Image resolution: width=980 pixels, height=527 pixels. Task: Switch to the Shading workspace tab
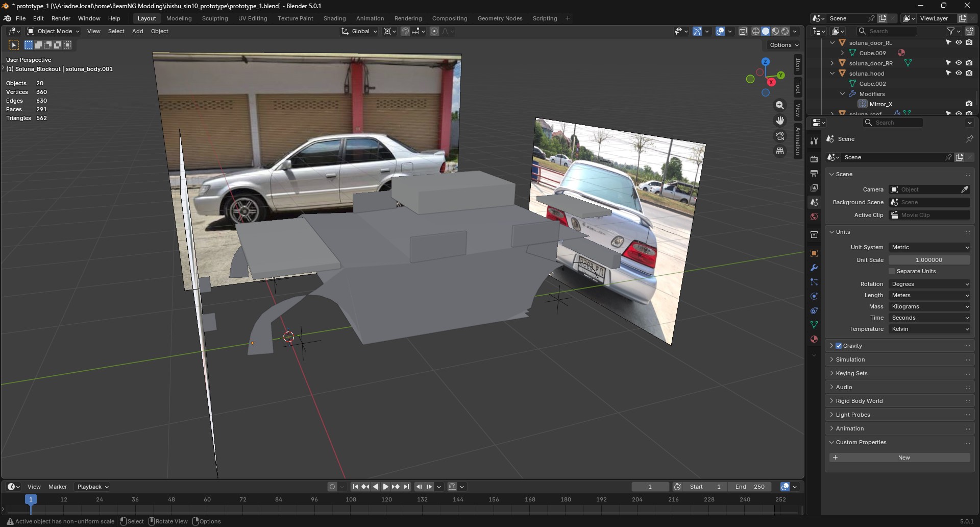coord(334,18)
